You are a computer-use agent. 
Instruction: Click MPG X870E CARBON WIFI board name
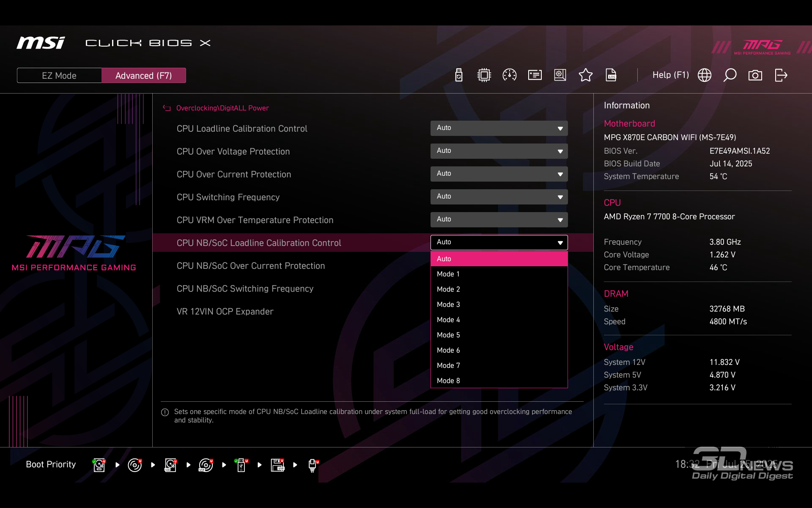click(x=670, y=138)
